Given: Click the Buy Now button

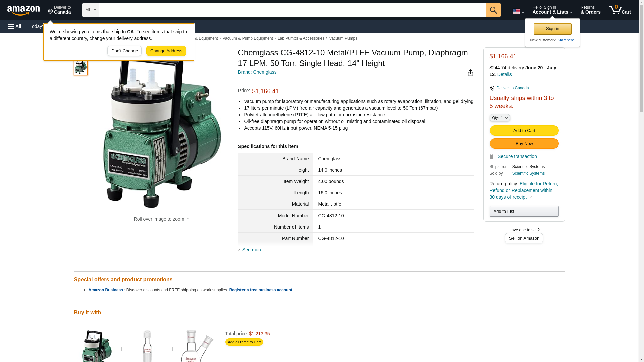Looking at the screenshot, I should coord(524,143).
